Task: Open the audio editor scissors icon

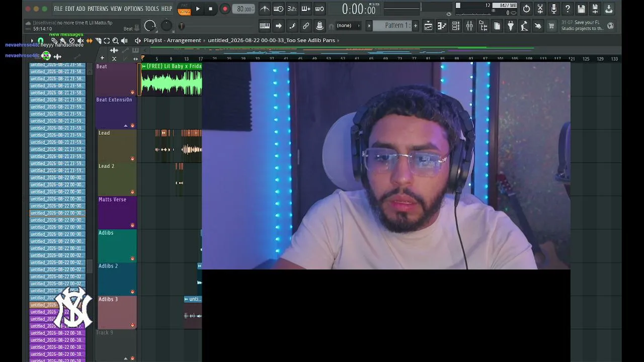Action: [x=540, y=9]
